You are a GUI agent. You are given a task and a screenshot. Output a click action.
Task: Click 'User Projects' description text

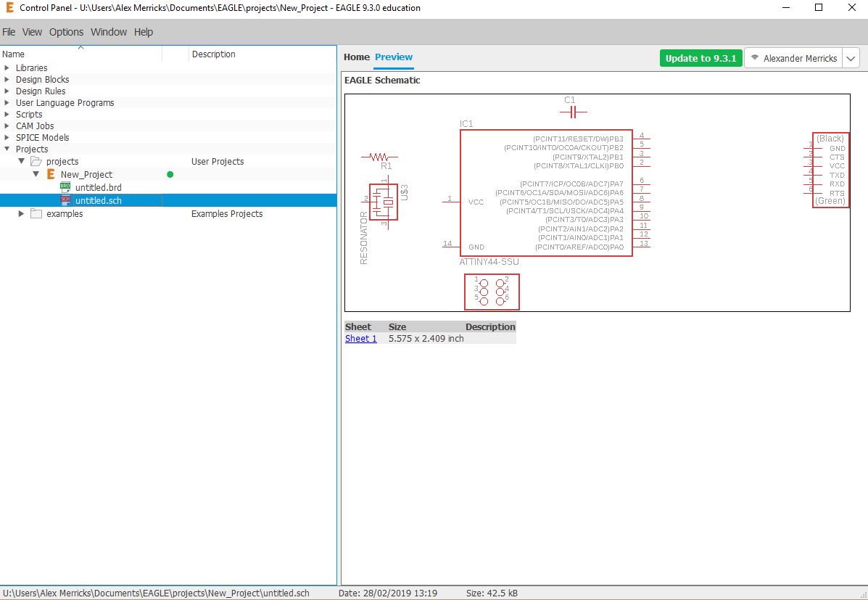(x=218, y=162)
